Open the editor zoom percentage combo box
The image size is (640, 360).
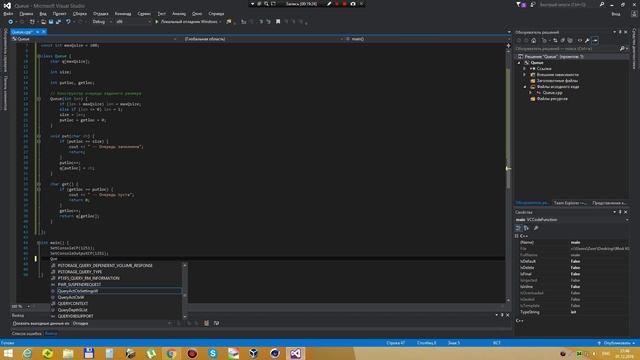(20, 306)
